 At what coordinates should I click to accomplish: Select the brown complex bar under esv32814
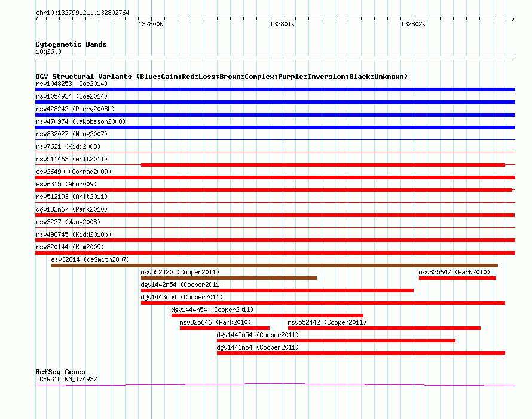[274, 265]
